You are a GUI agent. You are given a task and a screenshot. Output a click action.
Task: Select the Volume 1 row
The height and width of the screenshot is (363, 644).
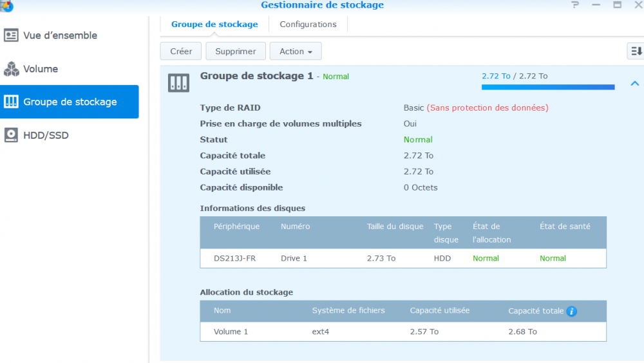403,331
